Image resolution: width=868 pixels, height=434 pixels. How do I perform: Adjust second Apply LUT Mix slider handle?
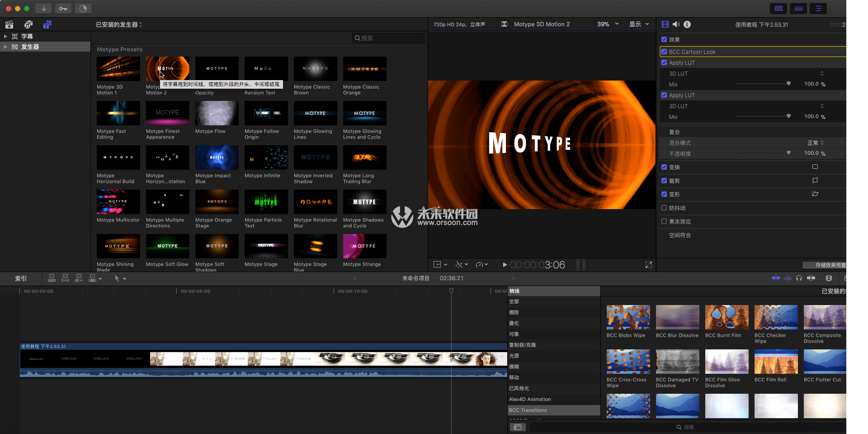point(788,116)
